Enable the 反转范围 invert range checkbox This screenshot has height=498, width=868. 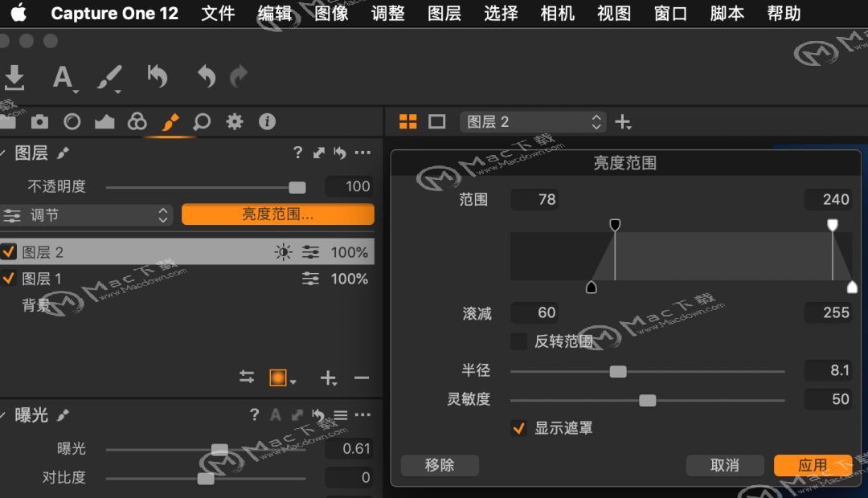pos(518,341)
